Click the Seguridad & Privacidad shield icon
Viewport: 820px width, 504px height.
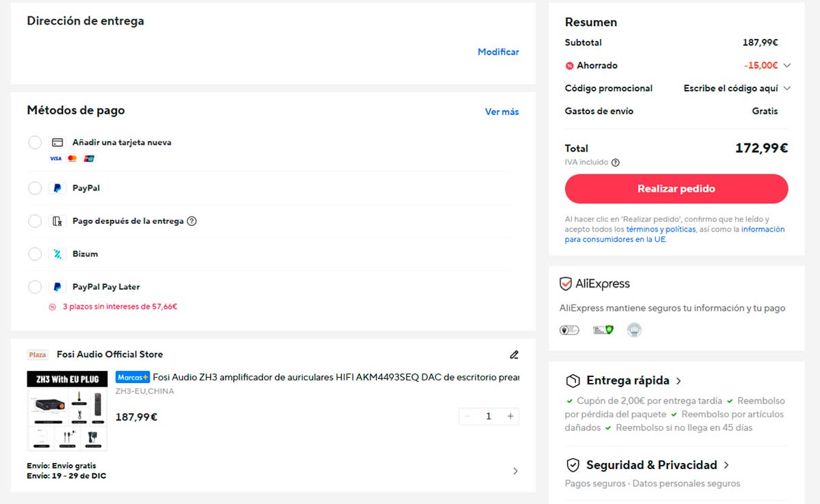573,464
